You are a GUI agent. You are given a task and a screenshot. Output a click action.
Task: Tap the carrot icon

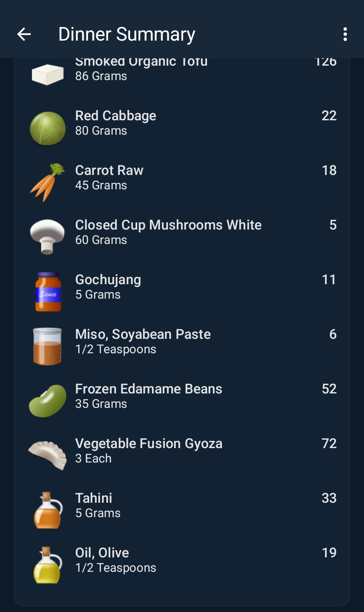47,182
